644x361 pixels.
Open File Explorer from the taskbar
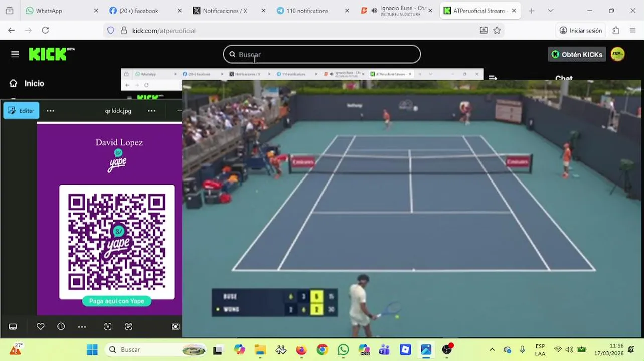pyautogui.click(x=260, y=349)
